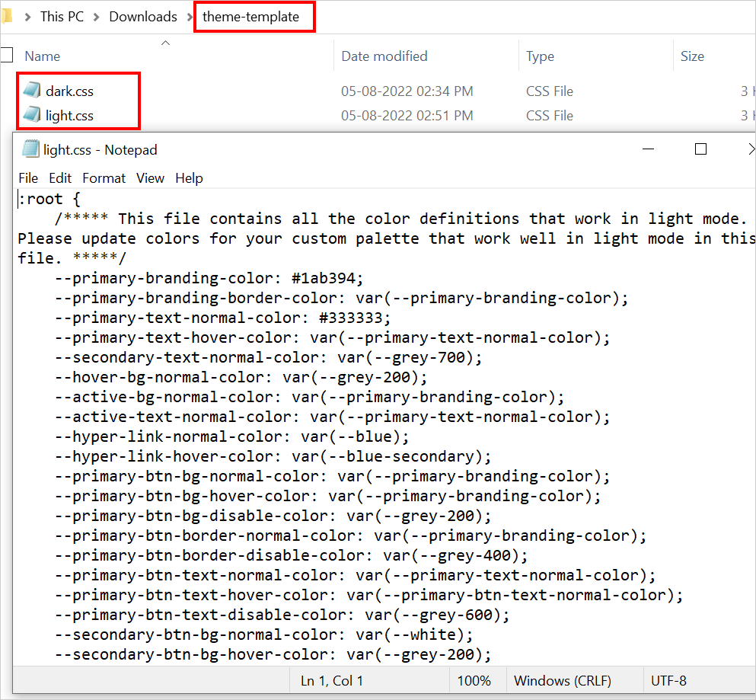Image resolution: width=756 pixels, height=700 pixels.
Task: Open the File menu in Notepad
Action: coord(28,177)
